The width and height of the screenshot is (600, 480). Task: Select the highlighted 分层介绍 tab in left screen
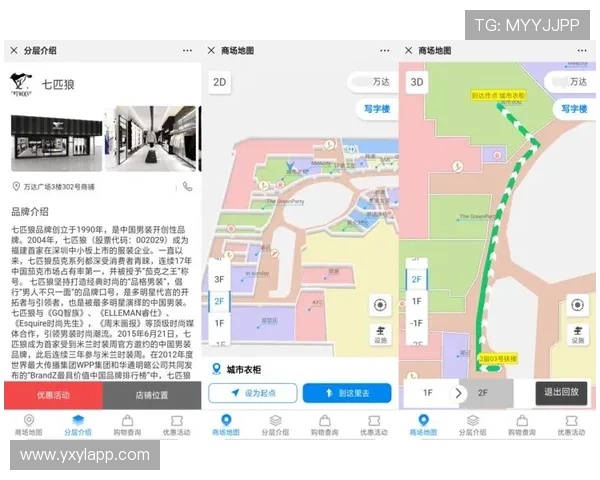click(x=78, y=425)
